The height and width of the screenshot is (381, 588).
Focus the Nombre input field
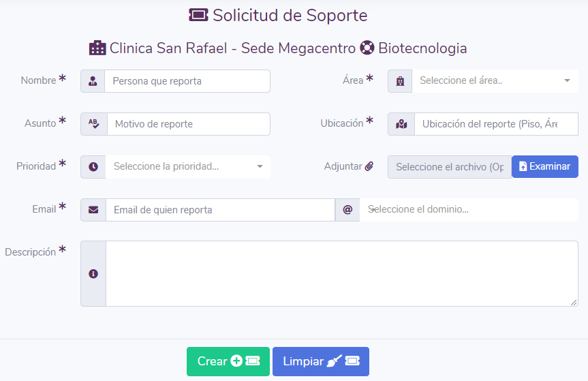point(187,81)
